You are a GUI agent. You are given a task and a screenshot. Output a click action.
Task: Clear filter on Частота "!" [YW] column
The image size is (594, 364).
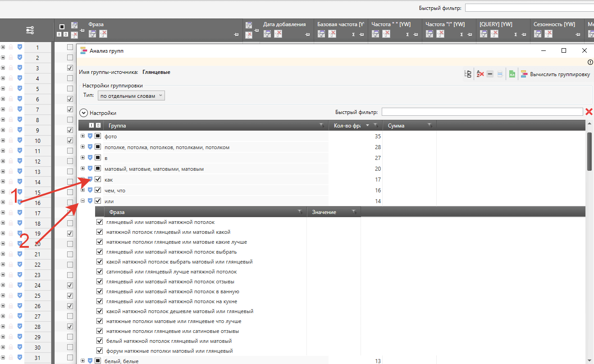pyautogui.click(x=440, y=34)
